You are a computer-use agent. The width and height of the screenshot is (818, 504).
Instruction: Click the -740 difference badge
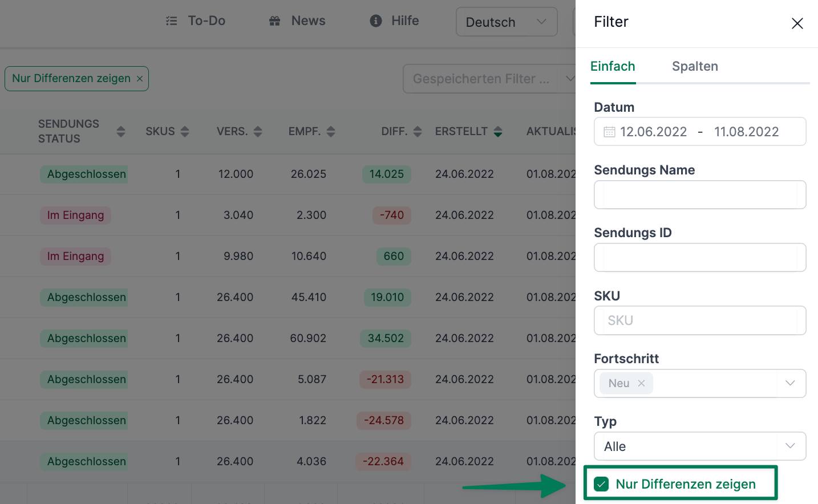(391, 216)
